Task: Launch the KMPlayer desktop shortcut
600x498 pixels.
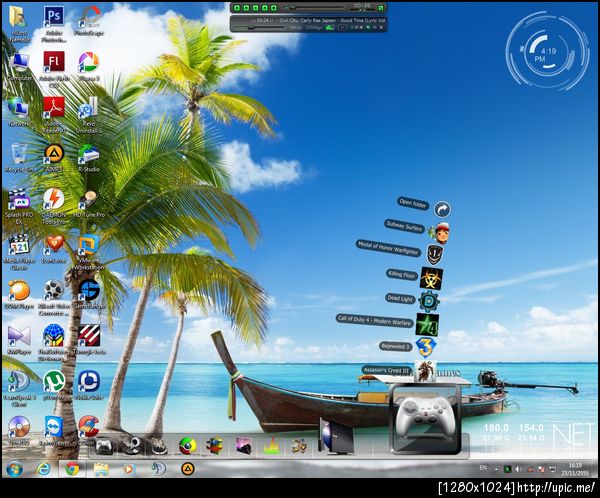Action: click(19, 340)
